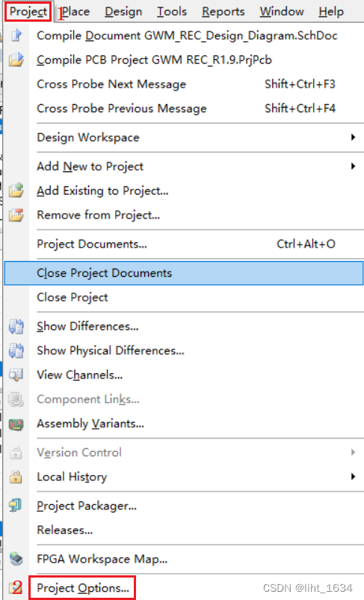The image size is (364, 600).
Task: Open the Reports menu
Action: point(223,11)
